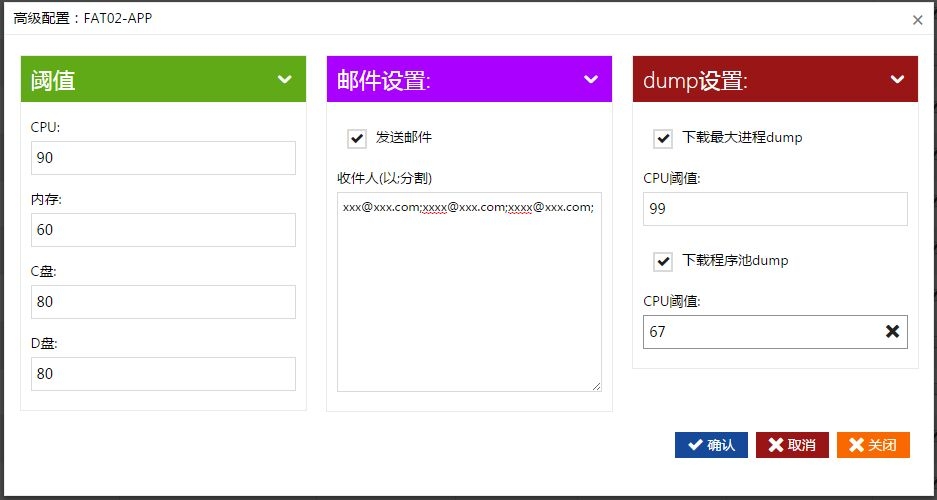937x500 pixels.
Task: Click the dark red dump设置 header
Action: 775,79
